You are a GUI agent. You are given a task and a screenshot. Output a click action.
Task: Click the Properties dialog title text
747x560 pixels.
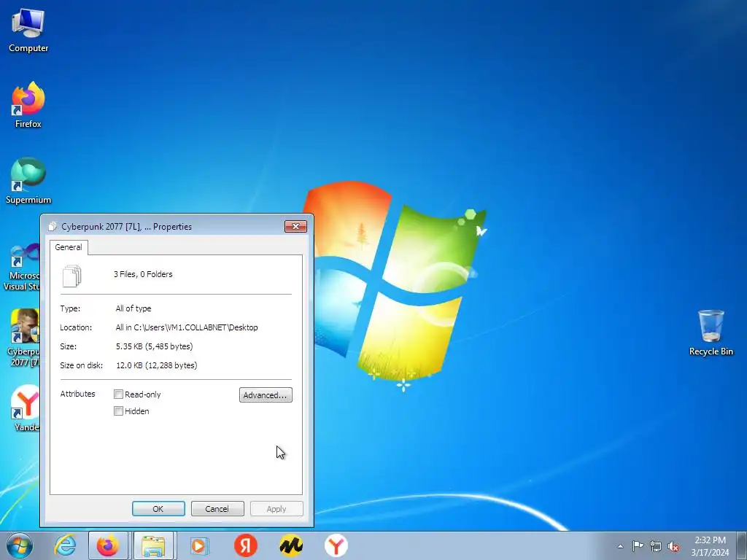click(127, 227)
